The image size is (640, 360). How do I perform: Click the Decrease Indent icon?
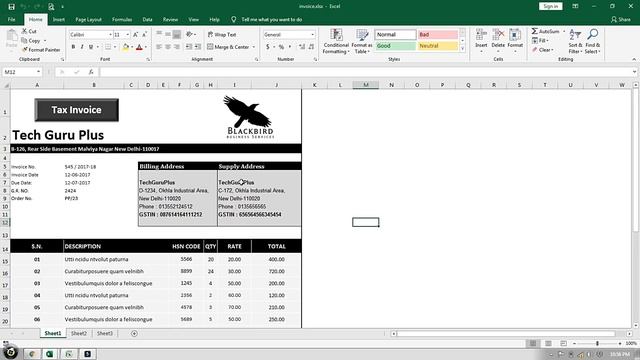(x=189, y=47)
